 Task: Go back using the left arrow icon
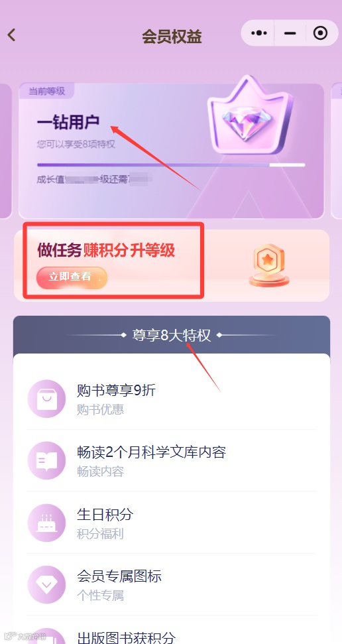click(x=11, y=35)
